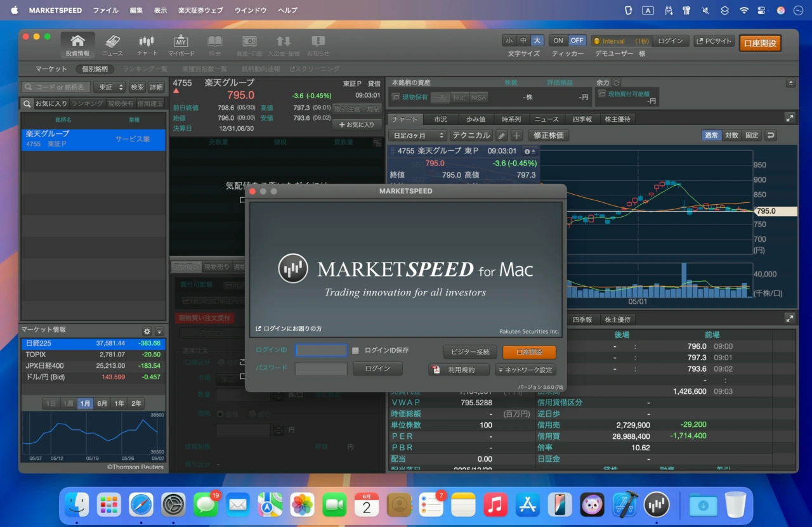Open the 日足/3ヶ月 chart period dropdown

(419, 135)
